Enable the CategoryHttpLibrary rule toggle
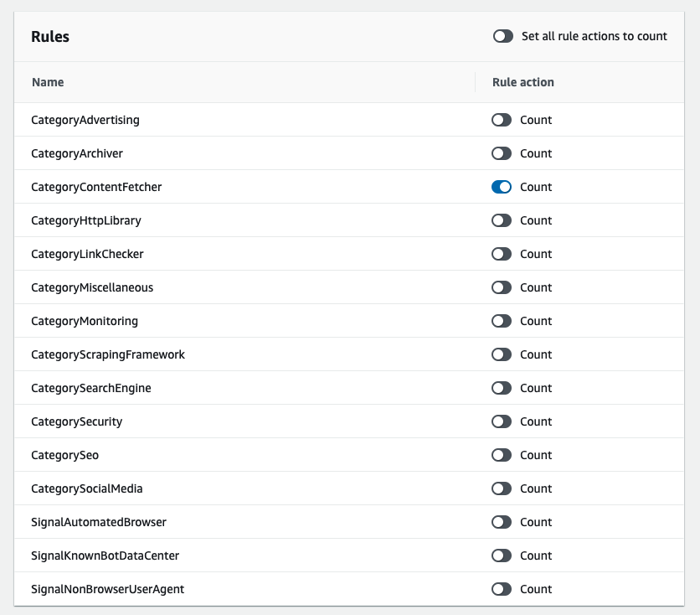Viewport: 700px width, 615px height. 501,220
